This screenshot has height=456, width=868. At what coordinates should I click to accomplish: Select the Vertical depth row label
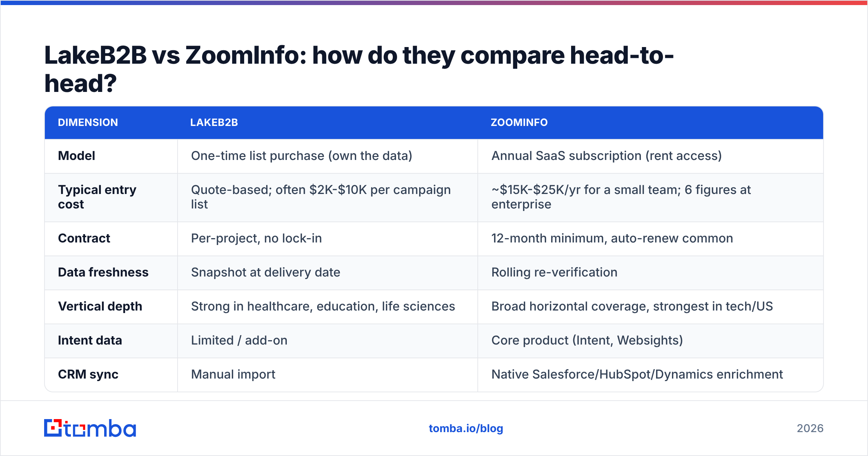point(100,307)
